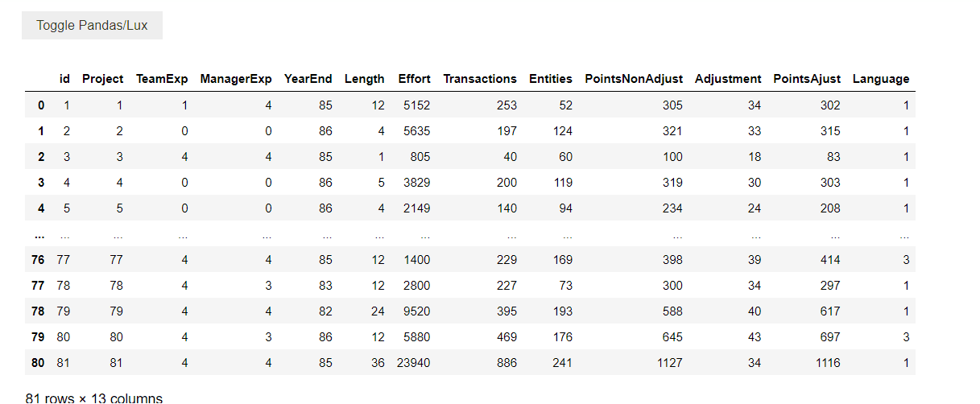Click the Project column header
The height and width of the screenshot is (404, 980).
pyautogui.click(x=103, y=79)
